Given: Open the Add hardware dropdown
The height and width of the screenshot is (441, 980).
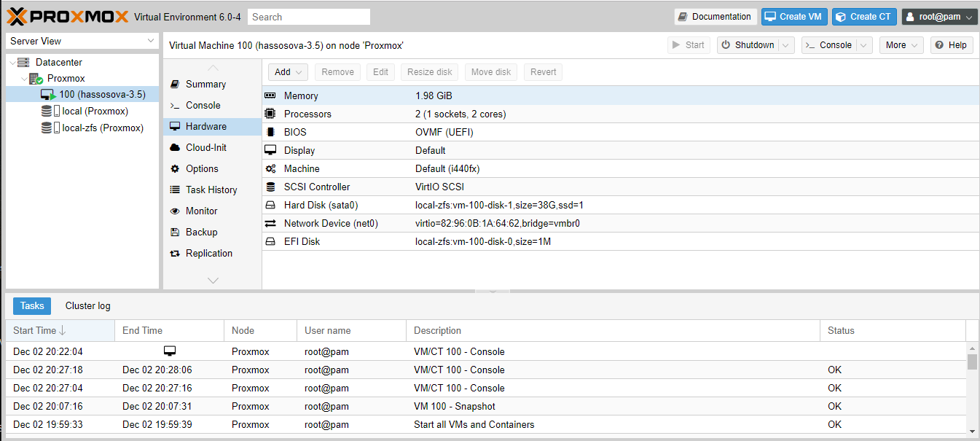Looking at the screenshot, I should 289,72.
